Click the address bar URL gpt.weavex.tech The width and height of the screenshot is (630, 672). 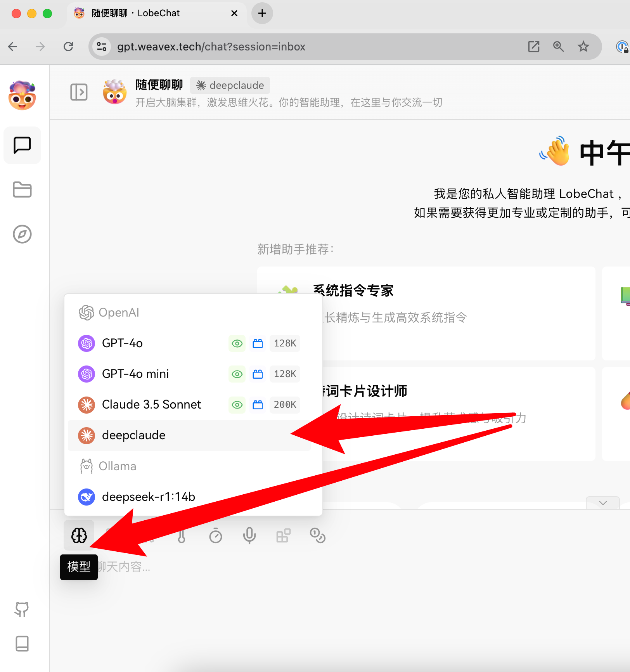[211, 47]
